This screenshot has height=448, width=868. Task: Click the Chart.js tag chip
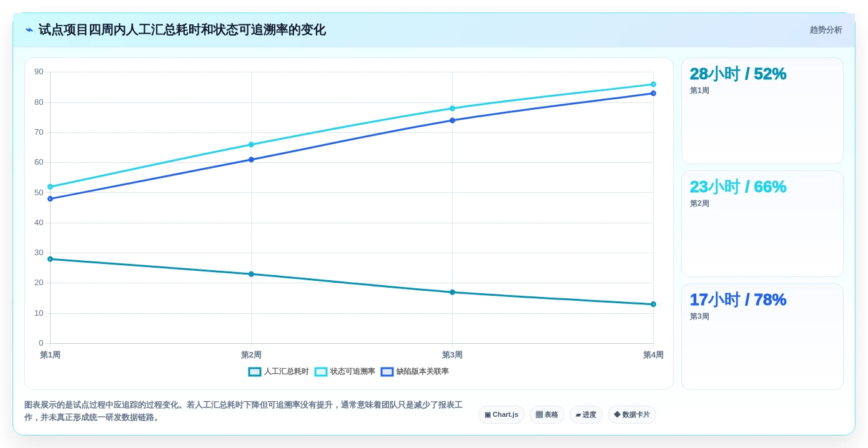tap(501, 414)
